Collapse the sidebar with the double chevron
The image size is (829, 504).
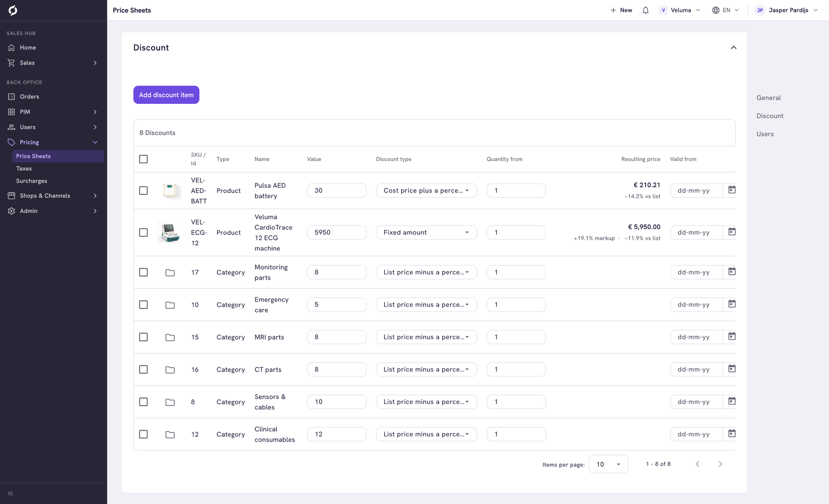pyautogui.click(x=10, y=494)
